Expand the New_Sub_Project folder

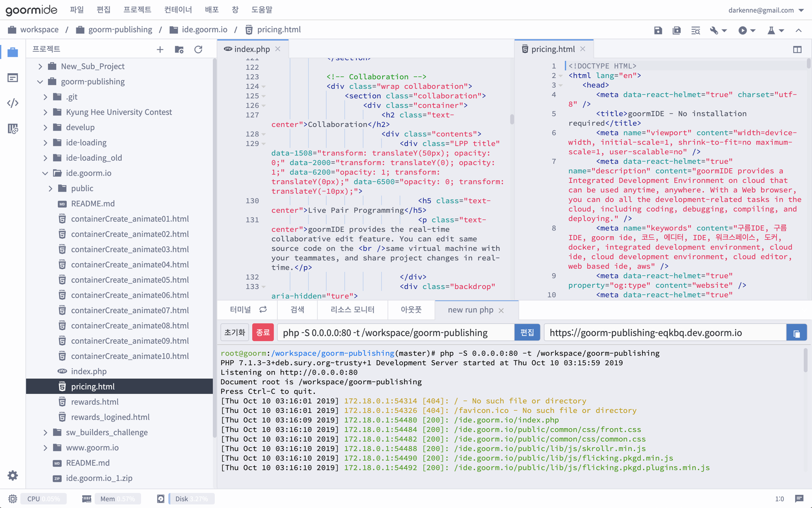pos(40,66)
